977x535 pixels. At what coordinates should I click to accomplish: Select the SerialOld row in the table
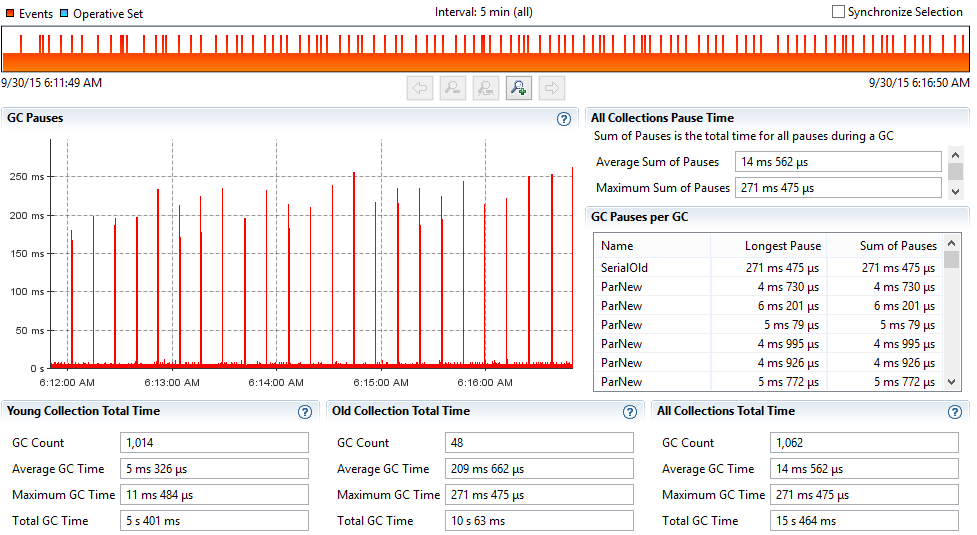(x=768, y=268)
